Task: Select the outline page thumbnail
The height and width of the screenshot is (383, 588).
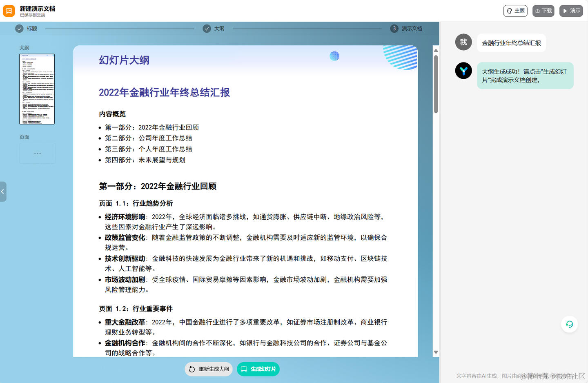Action: (37, 89)
